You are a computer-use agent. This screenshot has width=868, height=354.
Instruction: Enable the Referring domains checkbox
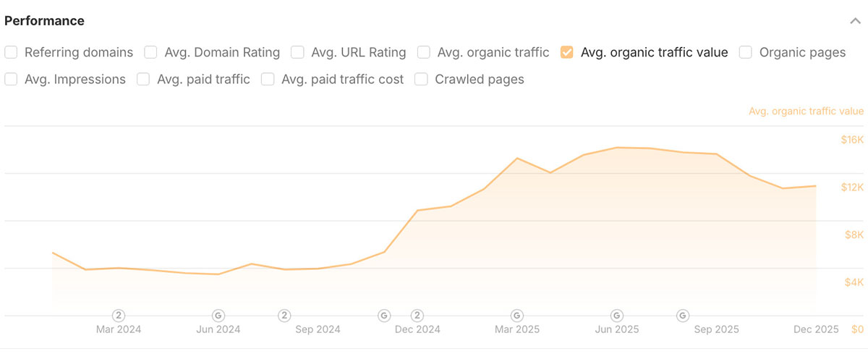point(11,52)
